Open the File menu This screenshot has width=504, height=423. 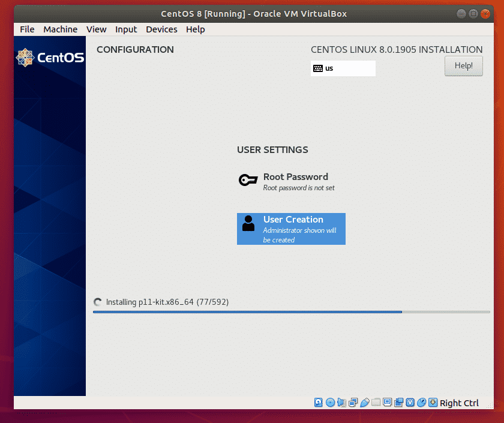(x=27, y=29)
